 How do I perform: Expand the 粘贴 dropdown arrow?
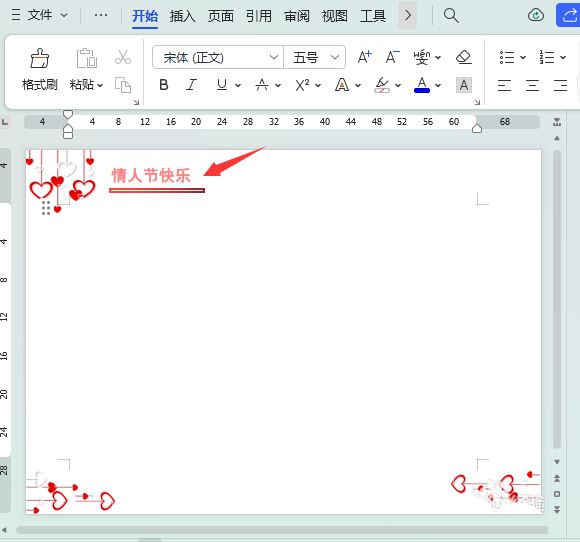coord(100,85)
